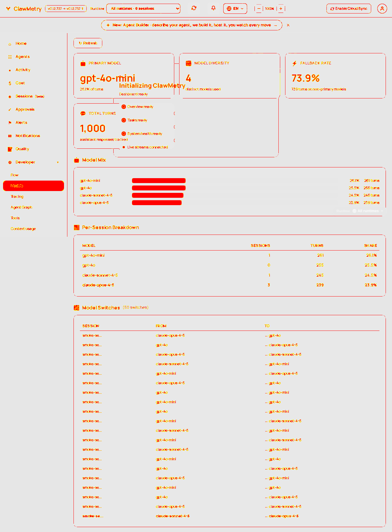Viewport: 392px width, 532px height.
Task: Click the Primary Model robot icon
Action: [x=83, y=63]
